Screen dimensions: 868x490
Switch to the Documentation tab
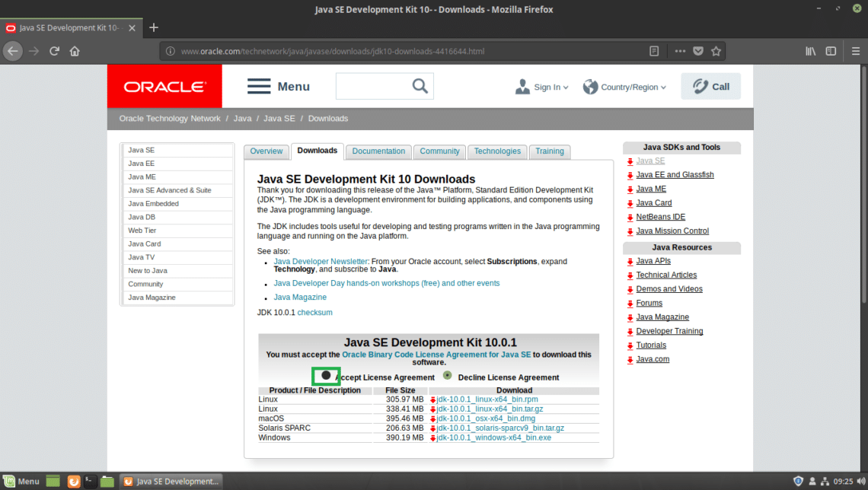pos(378,151)
